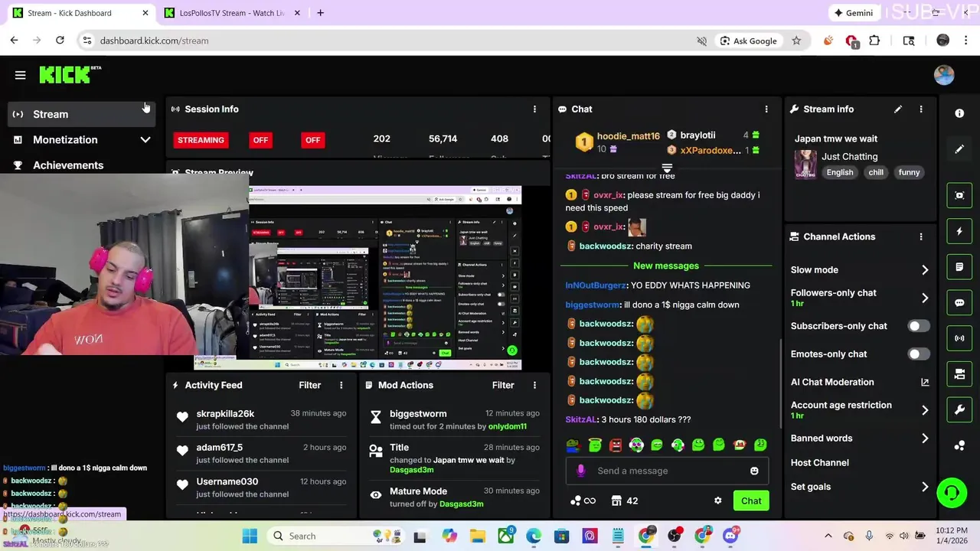Select the Stream - Kick Dashboard tab
The height and width of the screenshot is (551, 980).
pos(80,13)
